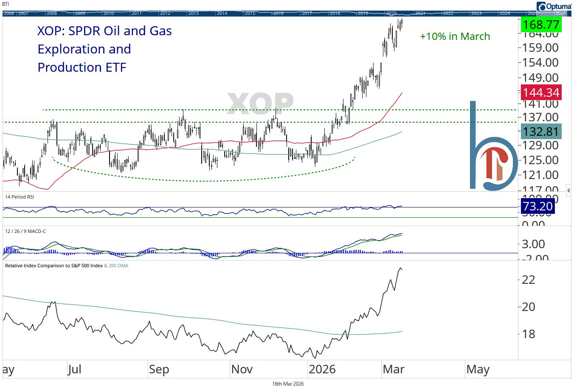
Task: Select 2018 on the top year strip
Action: click(x=335, y=13)
